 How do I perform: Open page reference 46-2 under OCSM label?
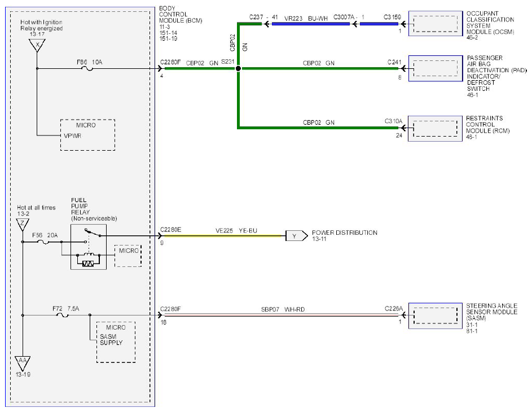coord(472,38)
